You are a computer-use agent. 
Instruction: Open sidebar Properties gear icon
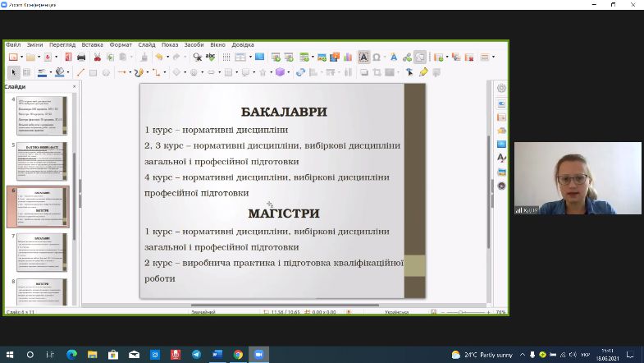pyautogui.click(x=501, y=89)
